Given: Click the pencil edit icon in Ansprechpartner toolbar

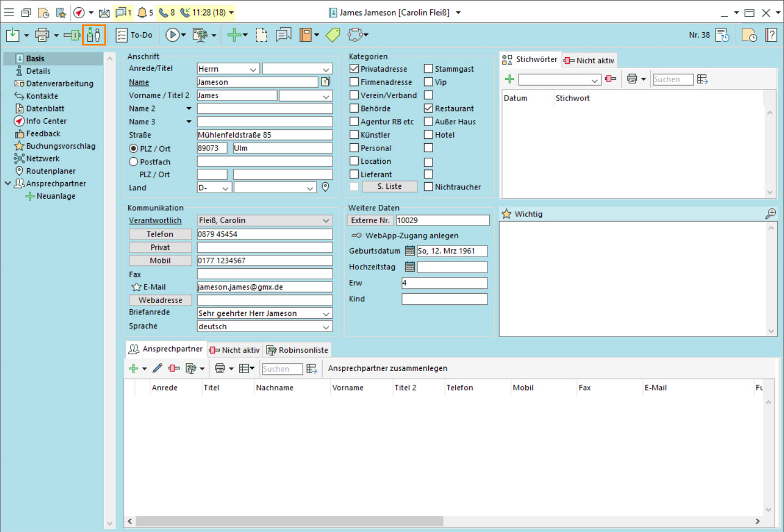Looking at the screenshot, I should click(x=158, y=368).
